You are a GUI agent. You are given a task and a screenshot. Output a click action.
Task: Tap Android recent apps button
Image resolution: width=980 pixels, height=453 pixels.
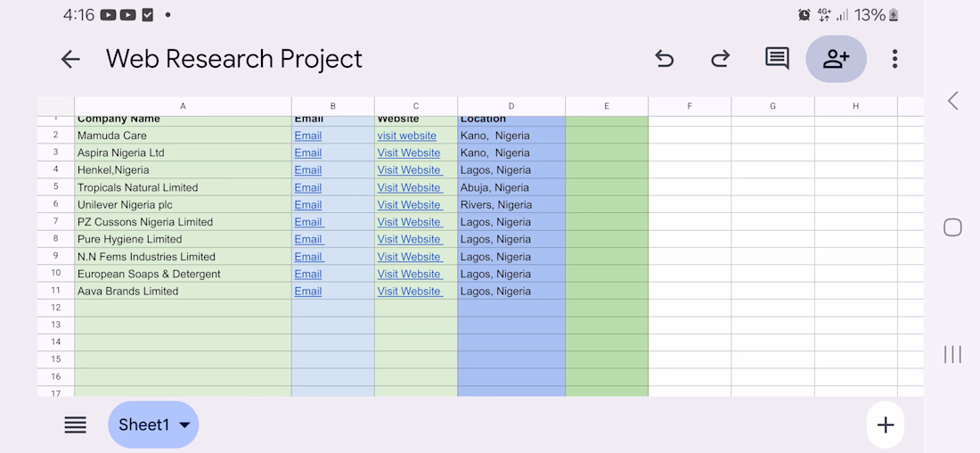tap(951, 354)
